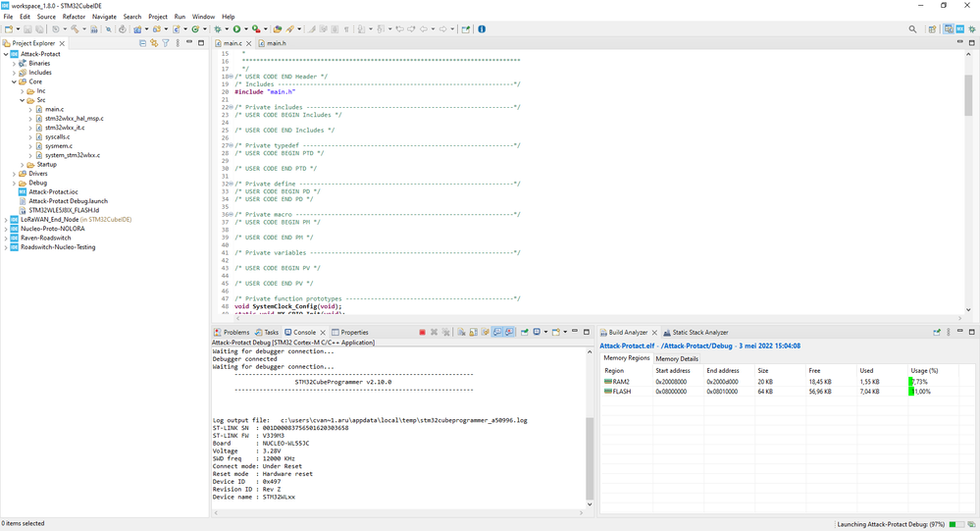Toggle Link with Editor in Project Explorer

(154, 43)
